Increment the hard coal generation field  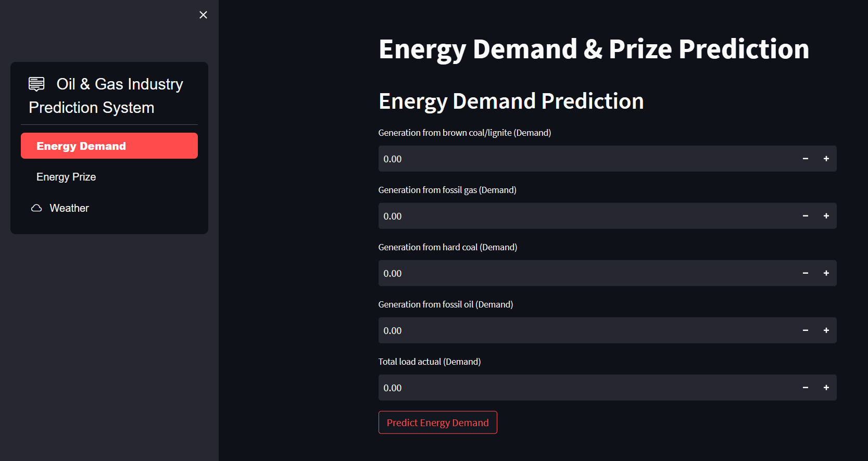coord(826,273)
